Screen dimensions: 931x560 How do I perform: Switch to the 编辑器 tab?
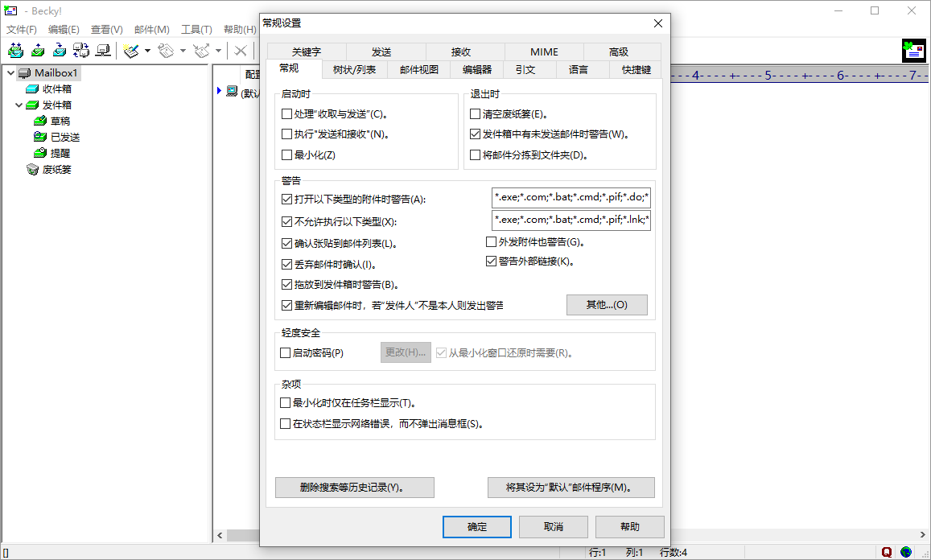[x=477, y=69]
